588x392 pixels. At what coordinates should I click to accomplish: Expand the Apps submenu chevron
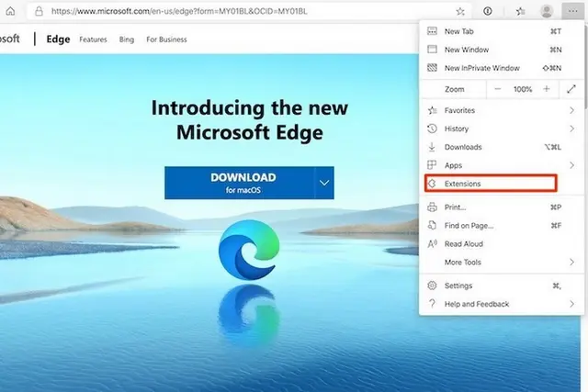(571, 165)
